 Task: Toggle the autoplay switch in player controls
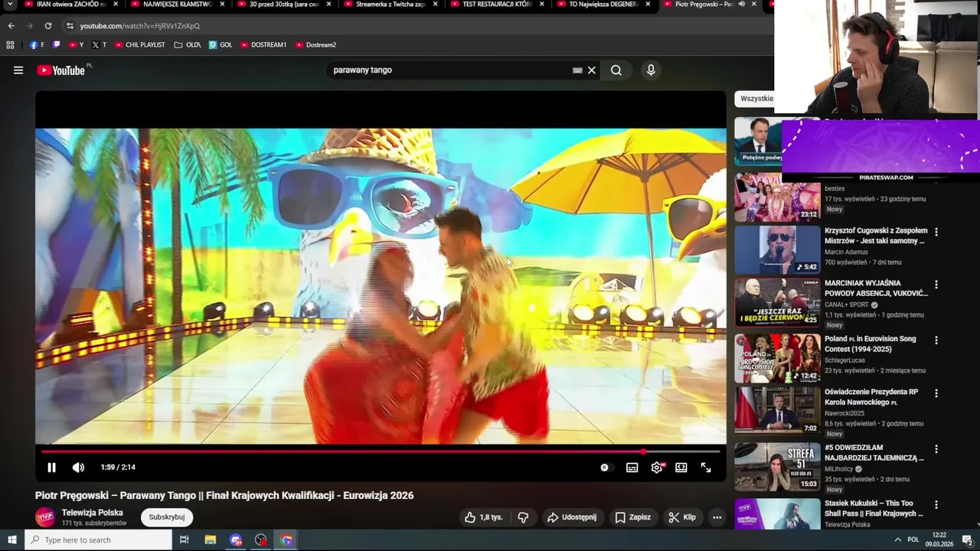pyautogui.click(x=605, y=468)
